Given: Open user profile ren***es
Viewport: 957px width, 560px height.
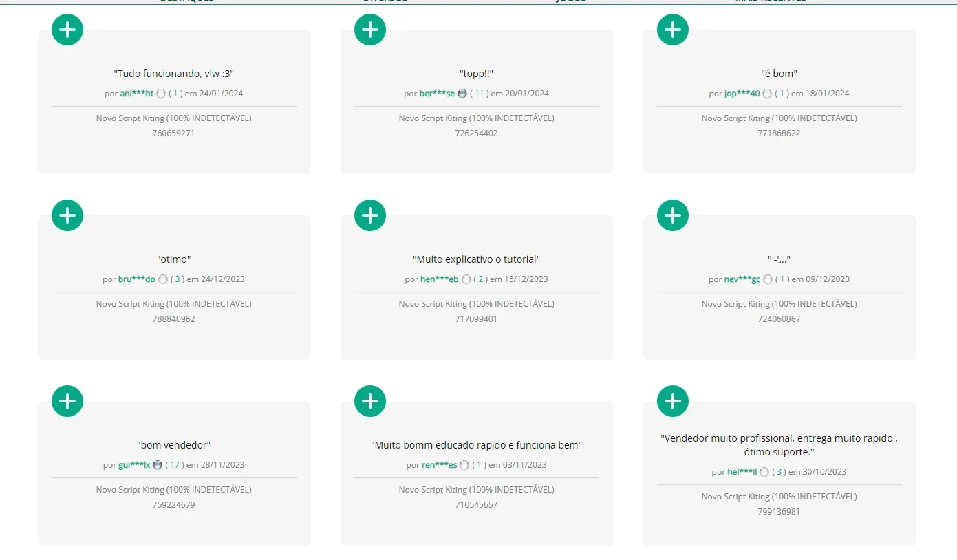Looking at the screenshot, I should 440,465.
